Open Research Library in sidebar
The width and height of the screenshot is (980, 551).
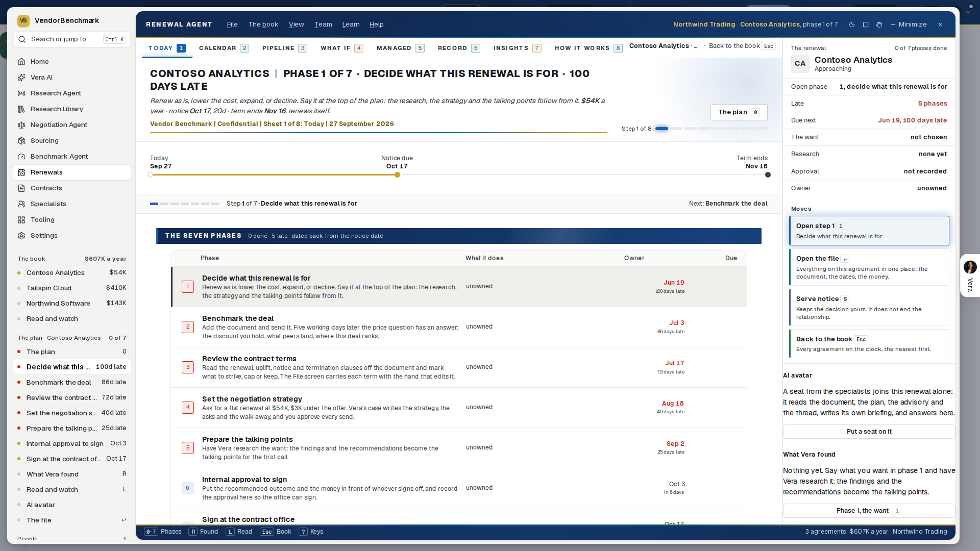pos(71,109)
